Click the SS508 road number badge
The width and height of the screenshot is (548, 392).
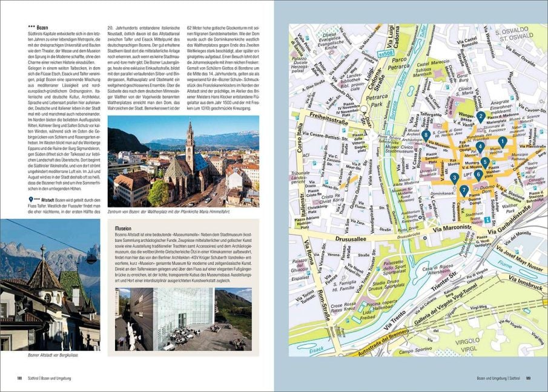pyautogui.click(x=385, y=54)
